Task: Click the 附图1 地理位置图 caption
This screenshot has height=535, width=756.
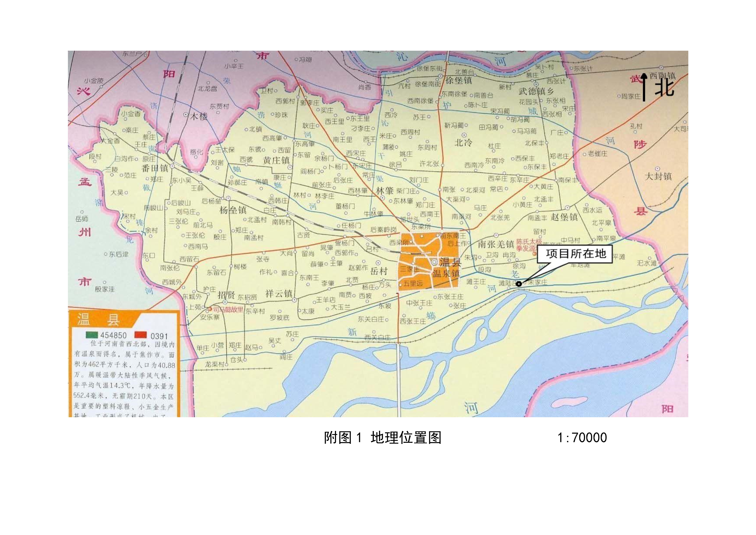Action: click(x=382, y=438)
